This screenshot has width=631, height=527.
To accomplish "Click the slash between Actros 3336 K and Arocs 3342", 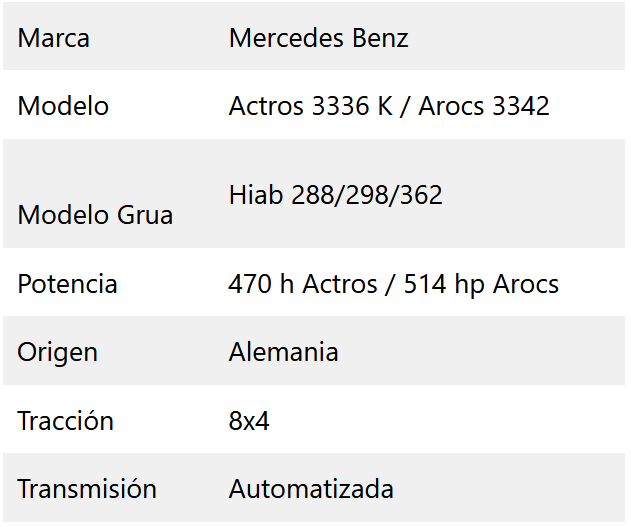I will pyautogui.click(x=405, y=106).
